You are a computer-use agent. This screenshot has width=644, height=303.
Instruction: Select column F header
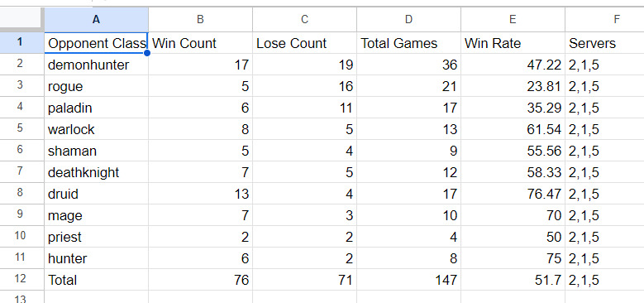604,19
